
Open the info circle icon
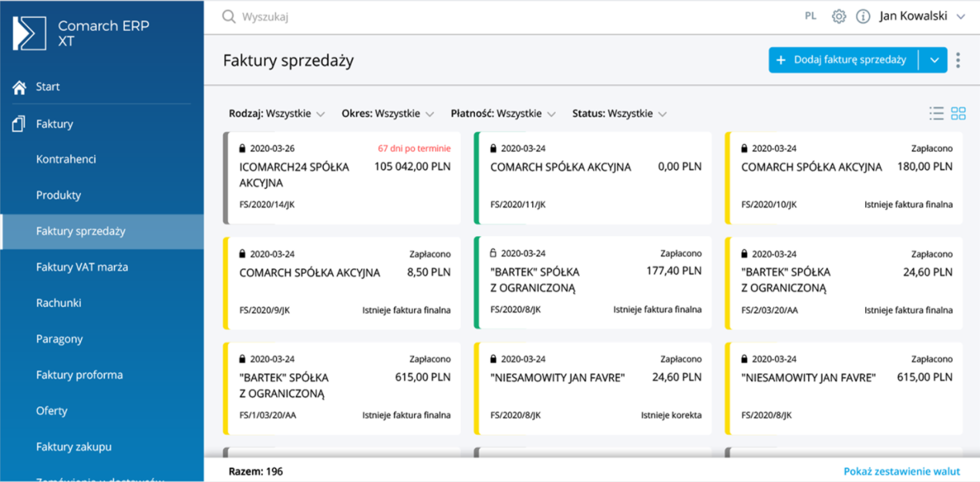pos(863,16)
